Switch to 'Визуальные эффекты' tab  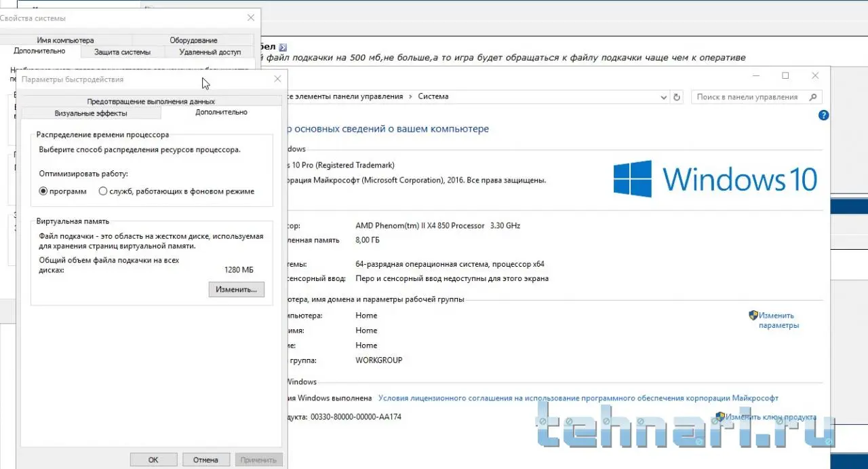(x=91, y=113)
